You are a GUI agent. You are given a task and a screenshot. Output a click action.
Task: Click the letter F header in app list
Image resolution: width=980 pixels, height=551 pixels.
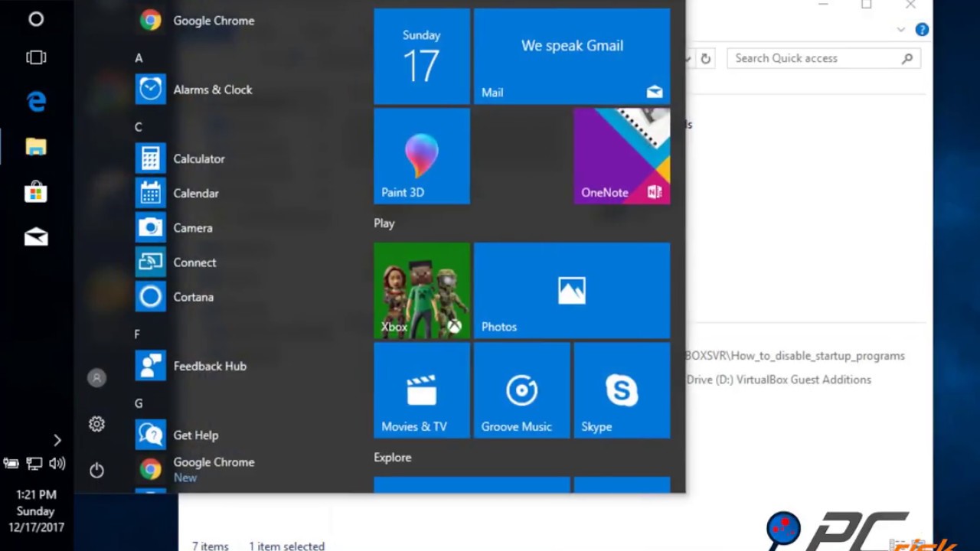click(137, 334)
